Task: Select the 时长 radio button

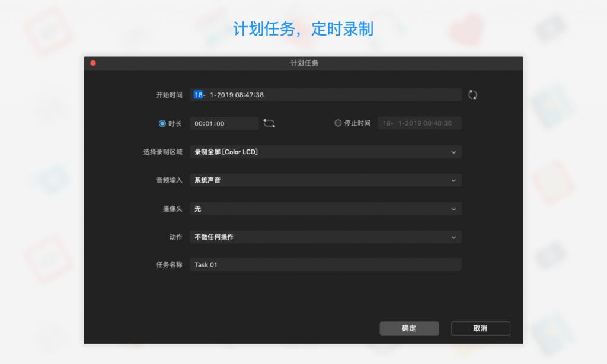Action: 162,123
